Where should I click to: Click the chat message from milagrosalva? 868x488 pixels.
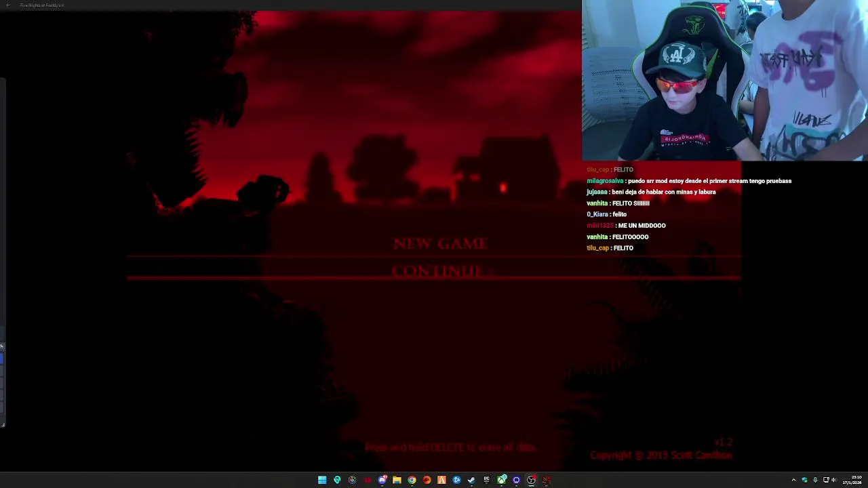click(689, 181)
